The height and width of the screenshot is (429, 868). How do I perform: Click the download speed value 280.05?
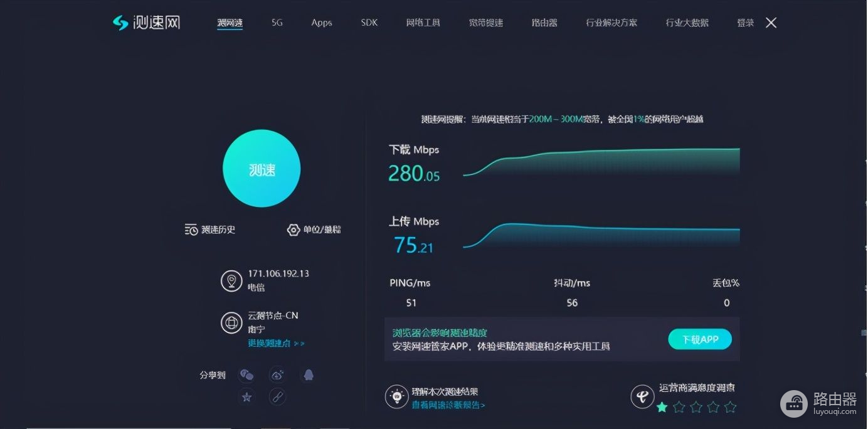point(414,173)
